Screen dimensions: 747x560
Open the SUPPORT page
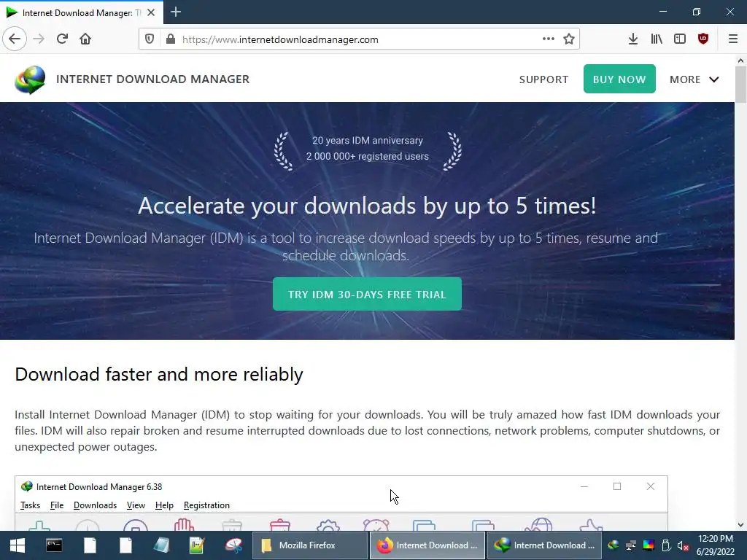click(543, 79)
